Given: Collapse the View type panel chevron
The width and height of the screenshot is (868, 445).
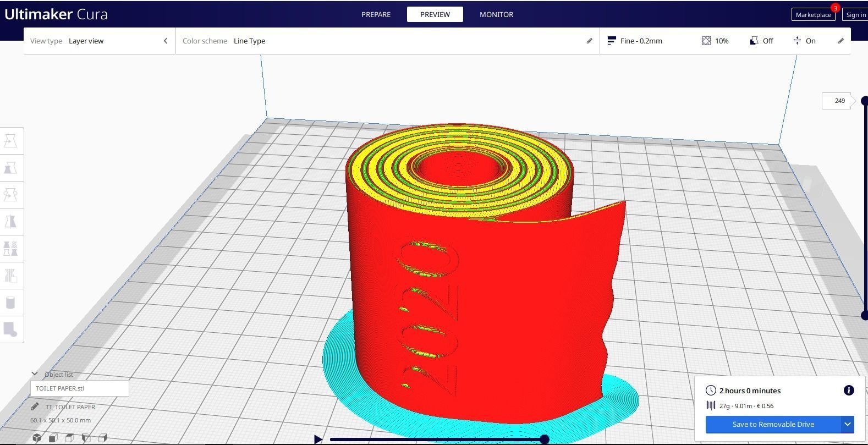Looking at the screenshot, I should (x=166, y=41).
